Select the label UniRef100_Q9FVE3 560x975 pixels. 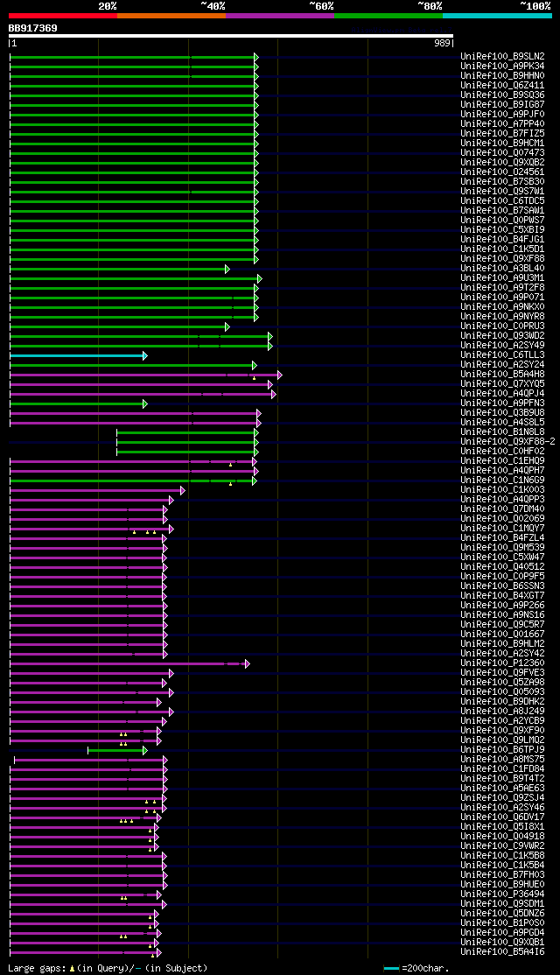503,673
